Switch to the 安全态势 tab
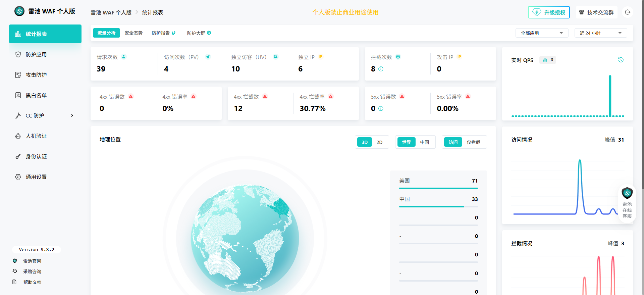 [133, 33]
